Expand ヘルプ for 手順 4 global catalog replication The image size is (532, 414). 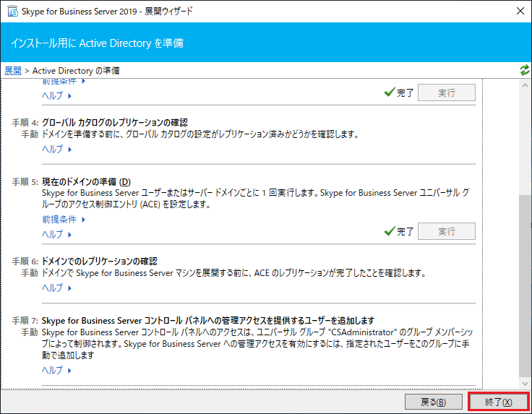coord(56,149)
